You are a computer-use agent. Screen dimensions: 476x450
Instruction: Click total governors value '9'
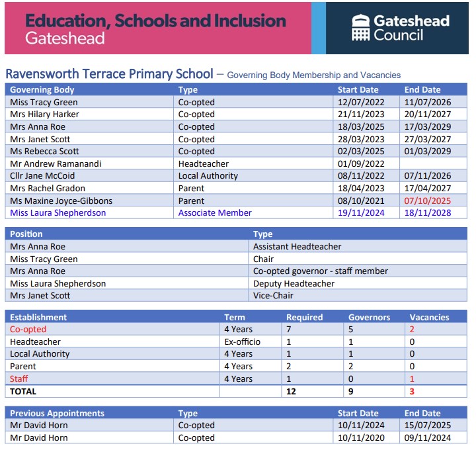click(x=350, y=391)
